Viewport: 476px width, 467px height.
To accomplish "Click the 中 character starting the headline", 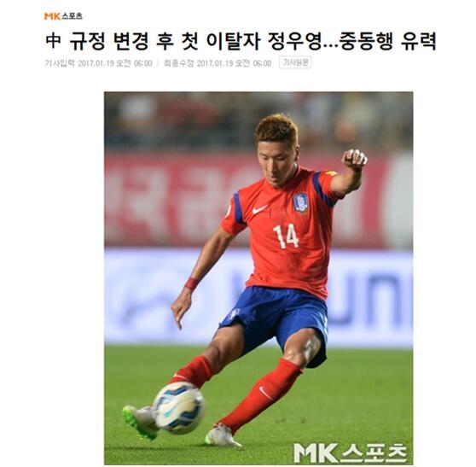I will (54, 41).
